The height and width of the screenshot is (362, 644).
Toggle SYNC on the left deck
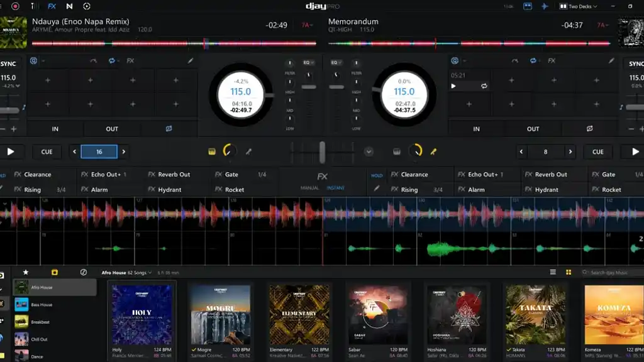8,63
